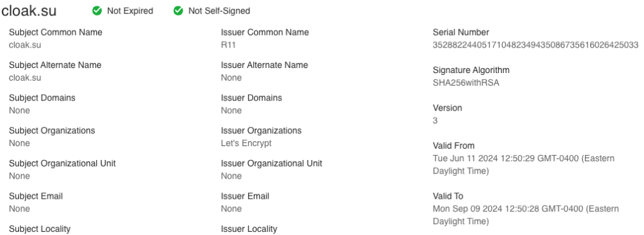Click the green Not Expired checkmark icon
The width and height of the screenshot is (644, 235).
pos(97,11)
